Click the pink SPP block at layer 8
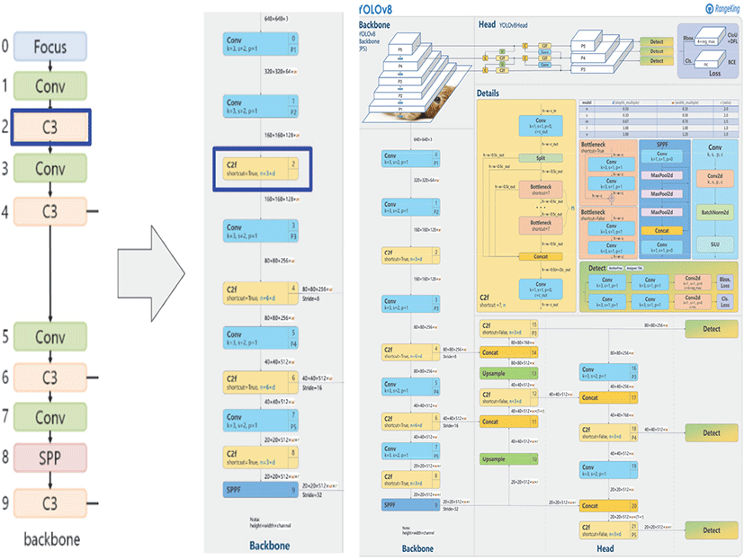 click(49, 458)
